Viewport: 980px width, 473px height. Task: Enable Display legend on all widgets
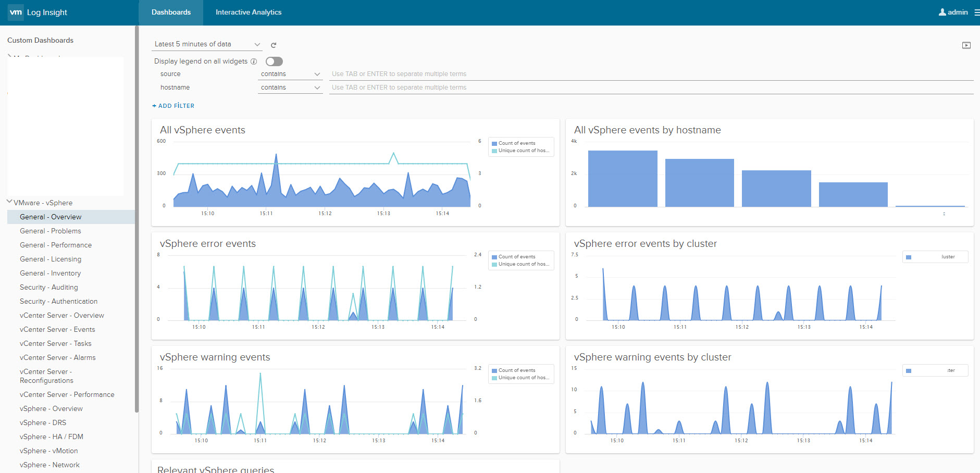pyautogui.click(x=274, y=61)
